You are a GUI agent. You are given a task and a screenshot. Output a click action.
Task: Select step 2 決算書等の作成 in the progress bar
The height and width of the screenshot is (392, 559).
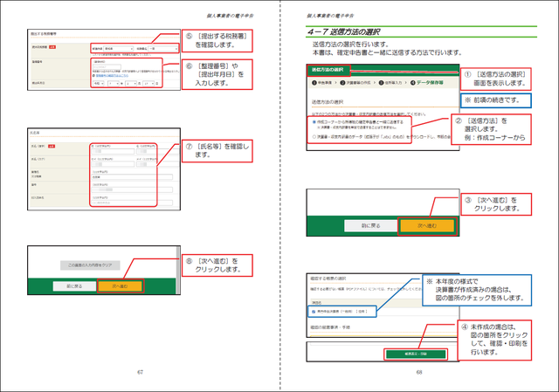[x=355, y=83]
